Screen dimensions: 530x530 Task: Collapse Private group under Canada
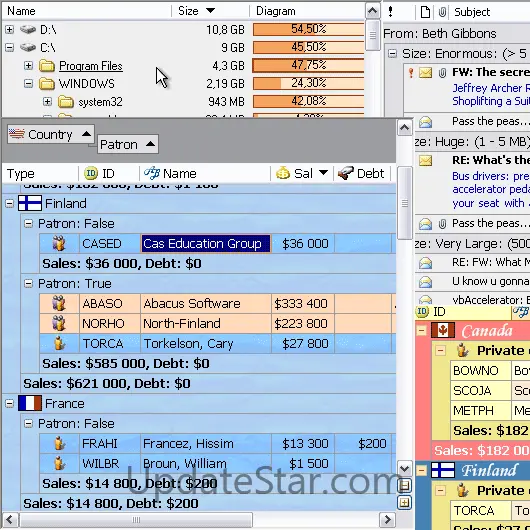(x=440, y=351)
